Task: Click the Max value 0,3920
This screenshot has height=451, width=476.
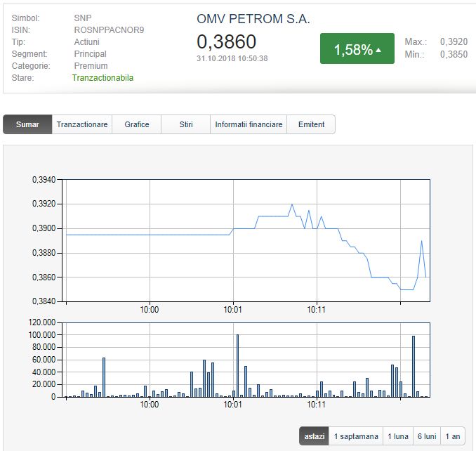Action: 454,41
